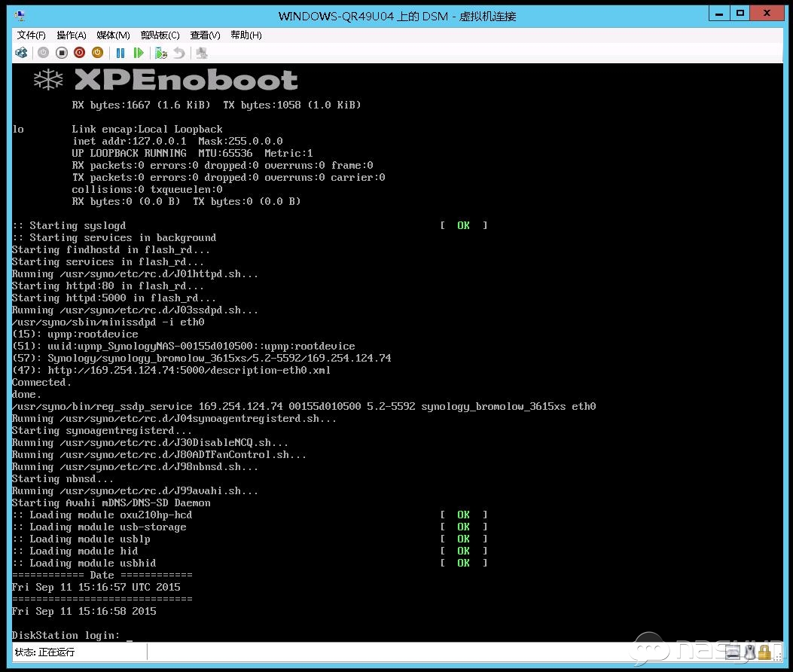Send Ctrl+Alt+Delete to the virtual machine

coord(21,53)
